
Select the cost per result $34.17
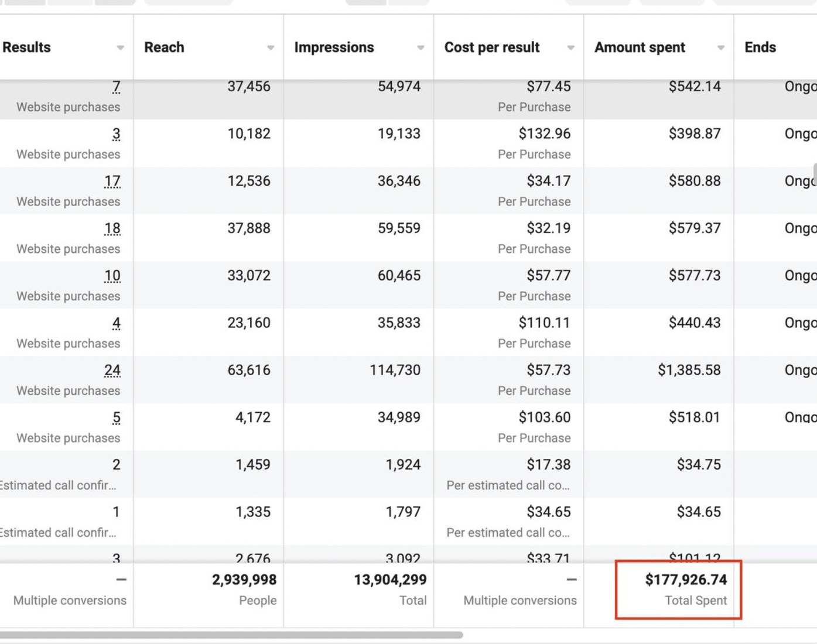click(549, 181)
